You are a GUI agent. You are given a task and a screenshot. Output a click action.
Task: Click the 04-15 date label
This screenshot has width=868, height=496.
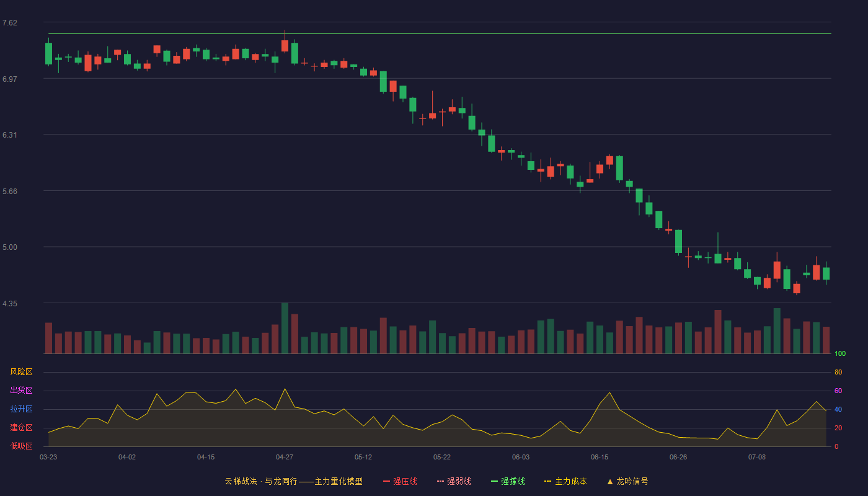pyautogui.click(x=206, y=457)
